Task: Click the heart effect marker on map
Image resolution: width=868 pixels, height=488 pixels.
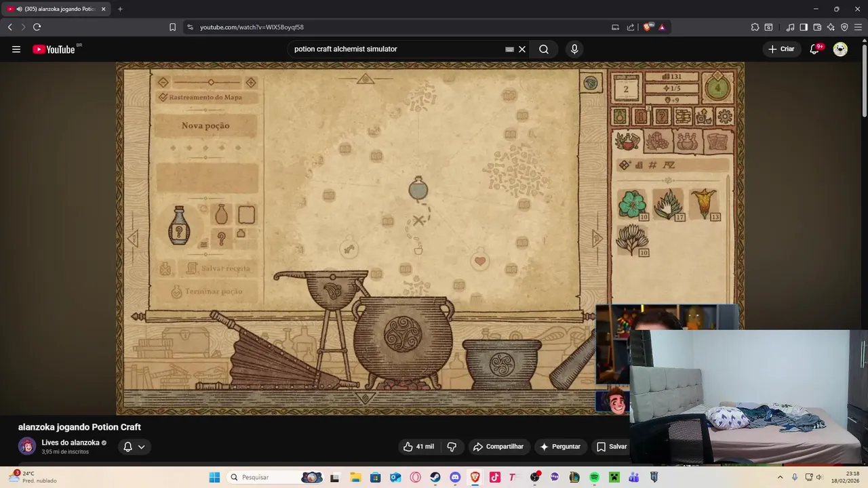Action: (480, 261)
